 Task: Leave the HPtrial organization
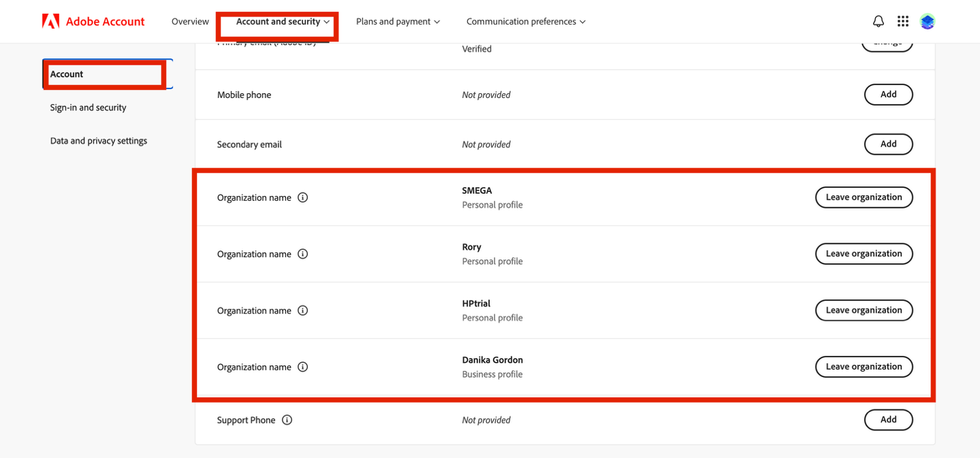[863, 310]
